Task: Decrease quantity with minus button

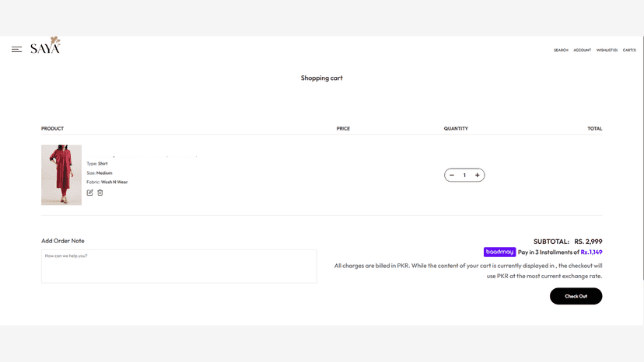Action: pyautogui.click(x=452, y=176)
